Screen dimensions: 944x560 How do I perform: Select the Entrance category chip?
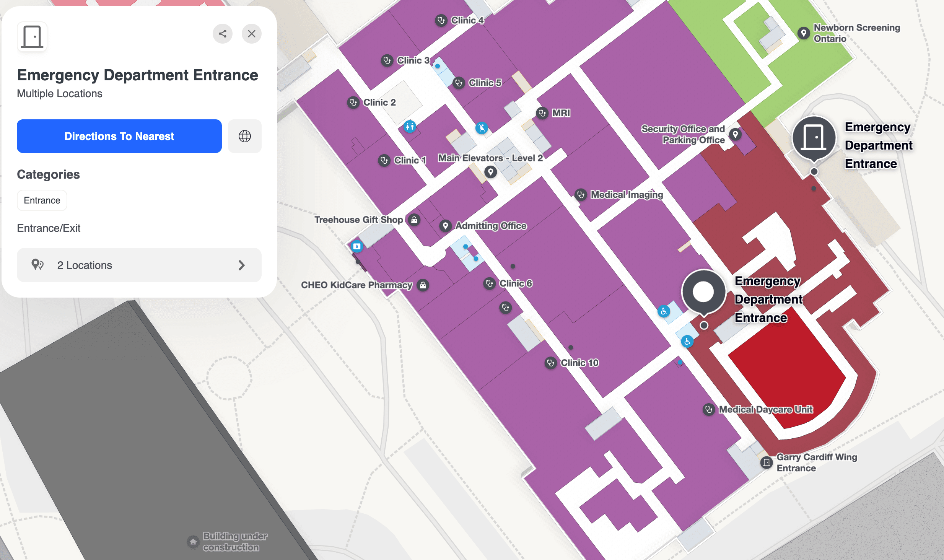pyautogui.click(x=42, y=200)
